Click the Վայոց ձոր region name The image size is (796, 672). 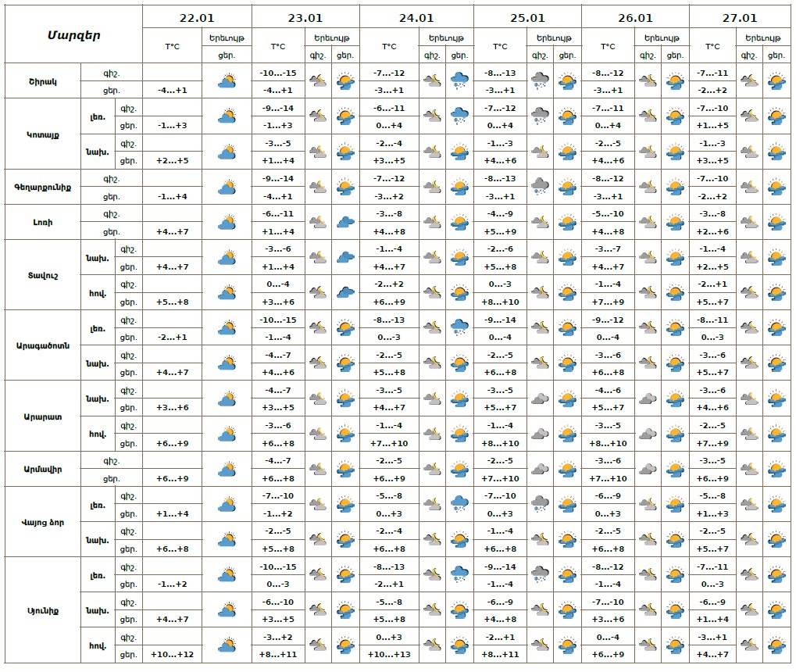[43, 522]
